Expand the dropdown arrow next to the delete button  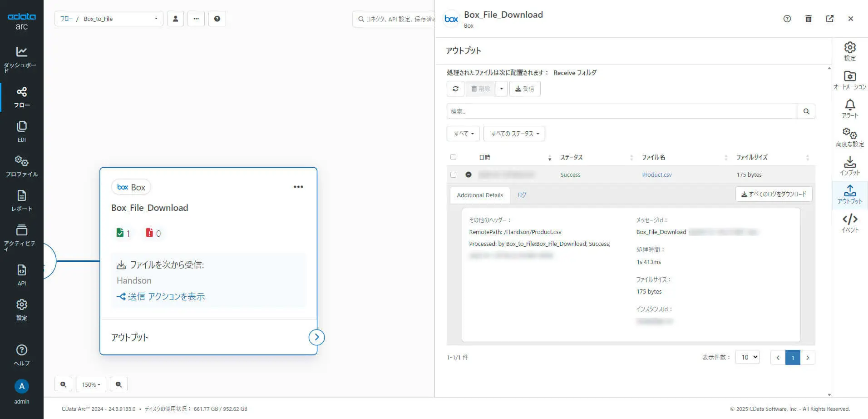pos(501,89)
